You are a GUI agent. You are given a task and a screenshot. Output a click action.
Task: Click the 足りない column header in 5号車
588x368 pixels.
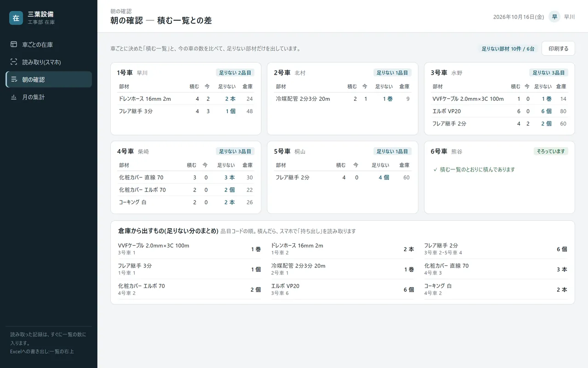[x=380, y=165]
